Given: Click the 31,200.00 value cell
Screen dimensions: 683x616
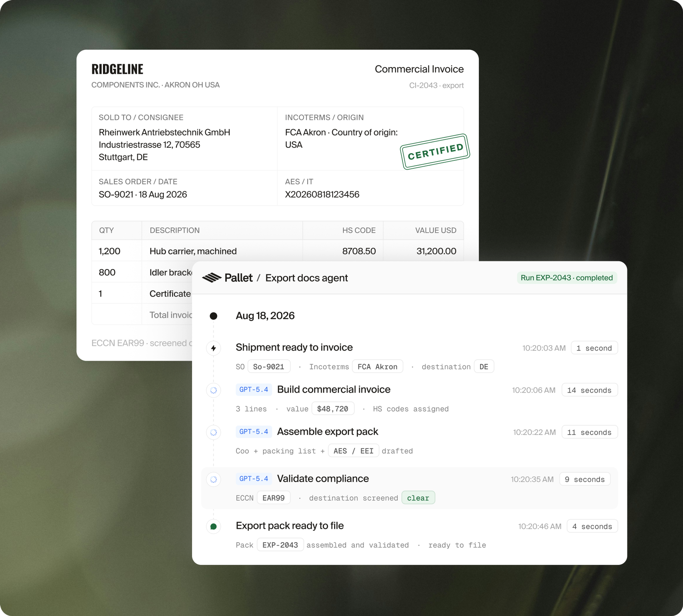Looking at the screenshot, I should [x=436, y=251].
